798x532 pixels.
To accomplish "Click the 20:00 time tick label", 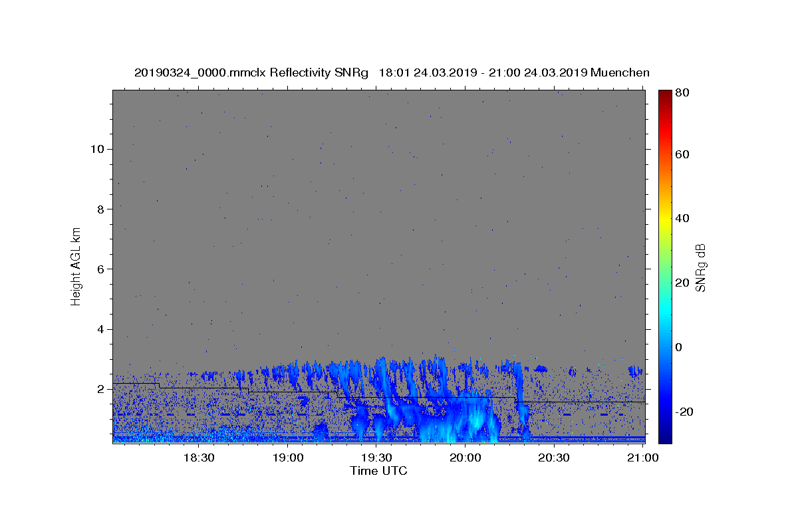I will click(x=465, y=458).
